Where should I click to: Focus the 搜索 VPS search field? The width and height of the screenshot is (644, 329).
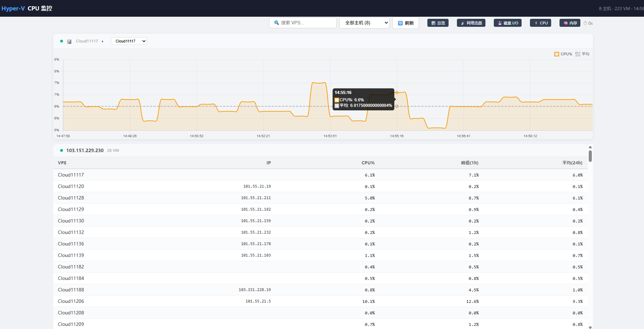[x=303, y=23]
